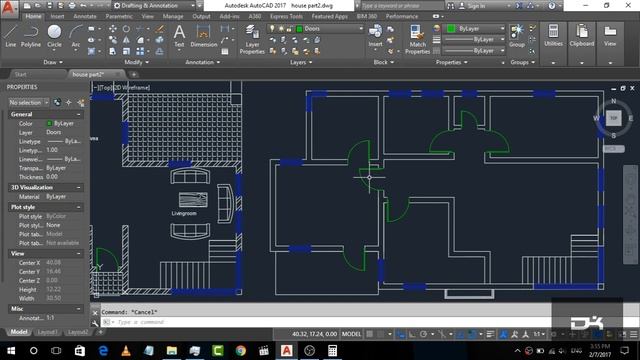The image size is (640, 360).
Task: Toggle polar tracking in status bar
Action: pyautogui.click(x=423, y=334)
